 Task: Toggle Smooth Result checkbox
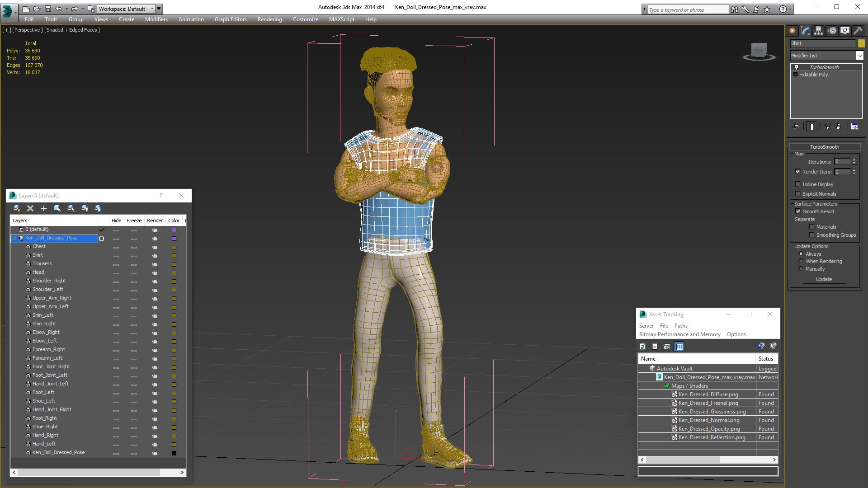[798, 211]
